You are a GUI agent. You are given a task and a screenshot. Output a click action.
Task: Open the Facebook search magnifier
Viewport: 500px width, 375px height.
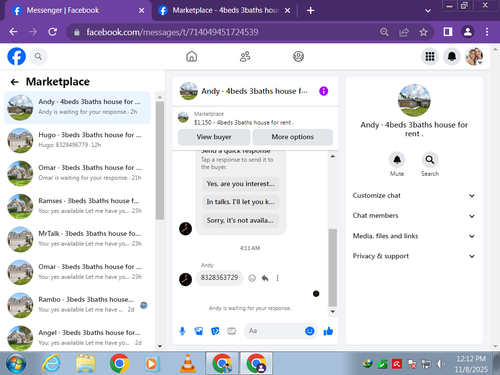click(x=38, y=57)
